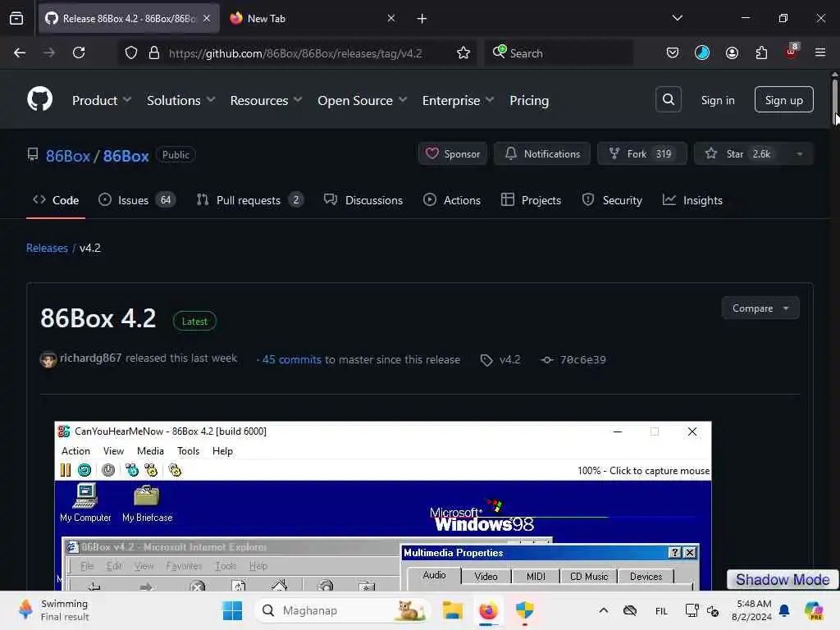Viewport: 840px width, 630px height.
Task: Close the New Tab tab
Action: click(x=391, y=18)
